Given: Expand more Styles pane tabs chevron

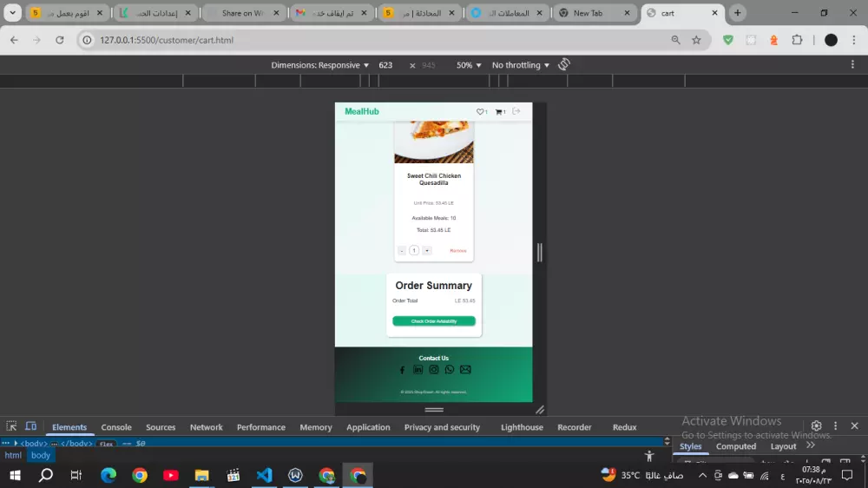Looking at the screenshot, I should coord(811,445).
